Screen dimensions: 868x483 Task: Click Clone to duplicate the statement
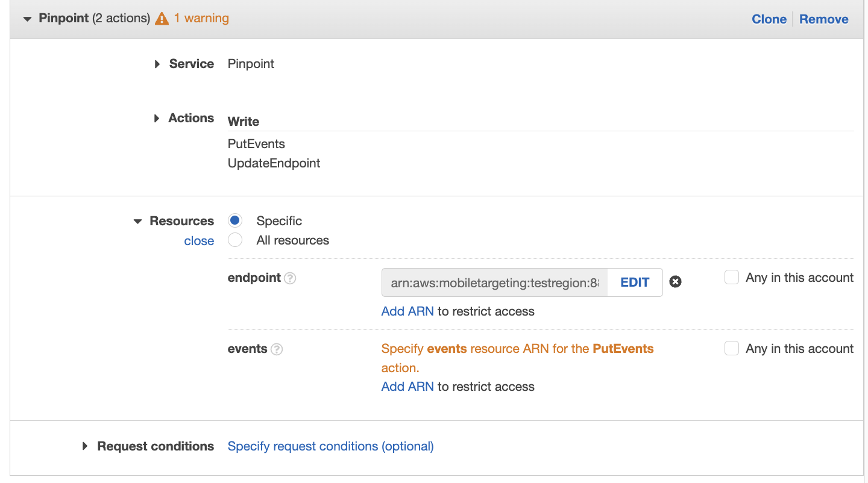click(769, 19)
